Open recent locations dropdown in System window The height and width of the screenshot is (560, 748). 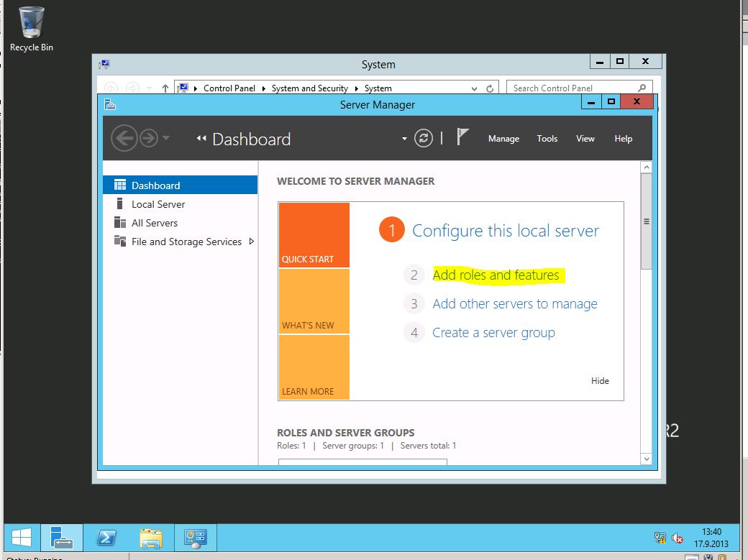point(150,88)
